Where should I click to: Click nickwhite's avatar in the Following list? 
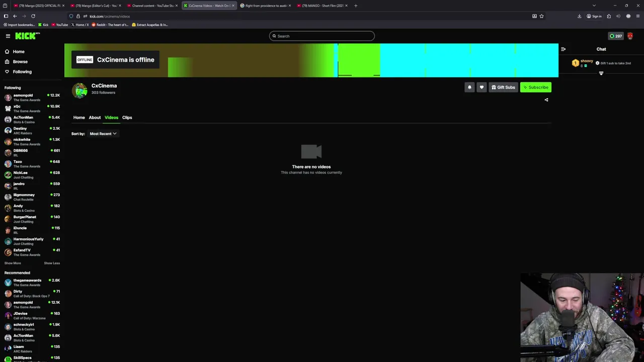(x=8, y=142)
